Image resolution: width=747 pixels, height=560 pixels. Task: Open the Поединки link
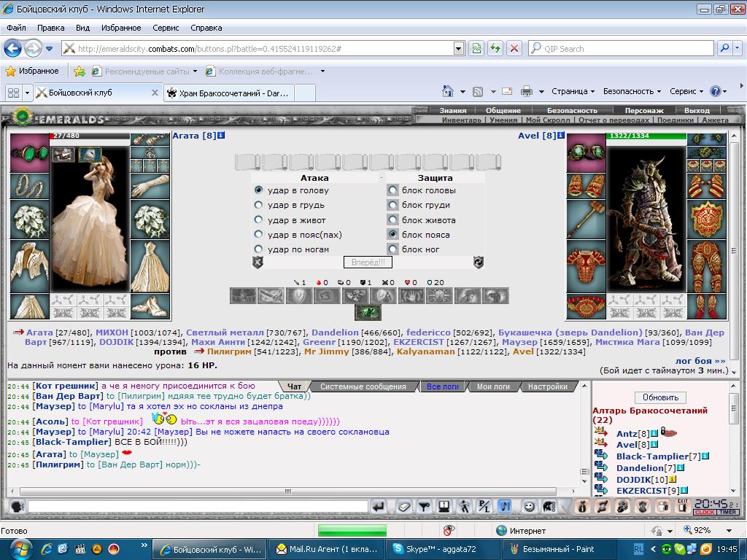pyautogui.click(x=676, y=120)
